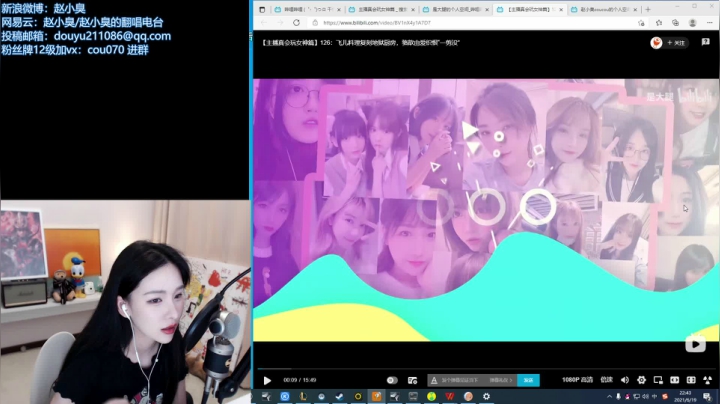The height and width of the screenshot is (404, 720).
Task: Switch to the second 主播真会玩女神篇 search tab
Action: (382, 9)
